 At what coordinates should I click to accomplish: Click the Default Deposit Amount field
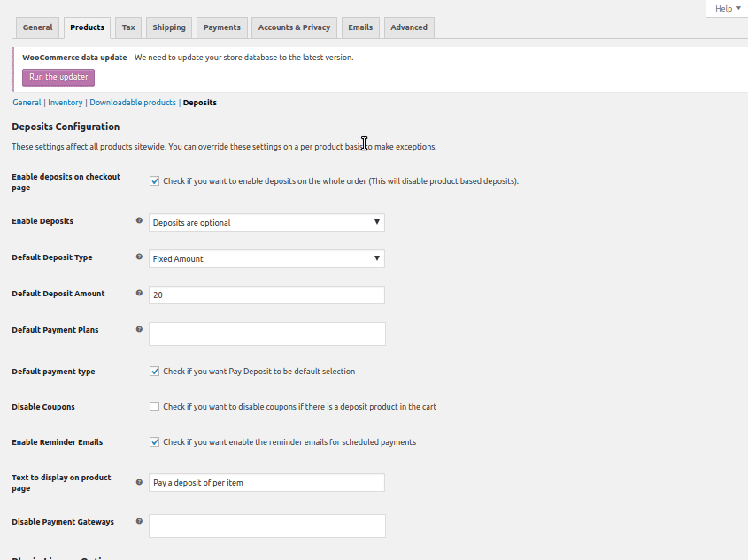pos(266,295)
